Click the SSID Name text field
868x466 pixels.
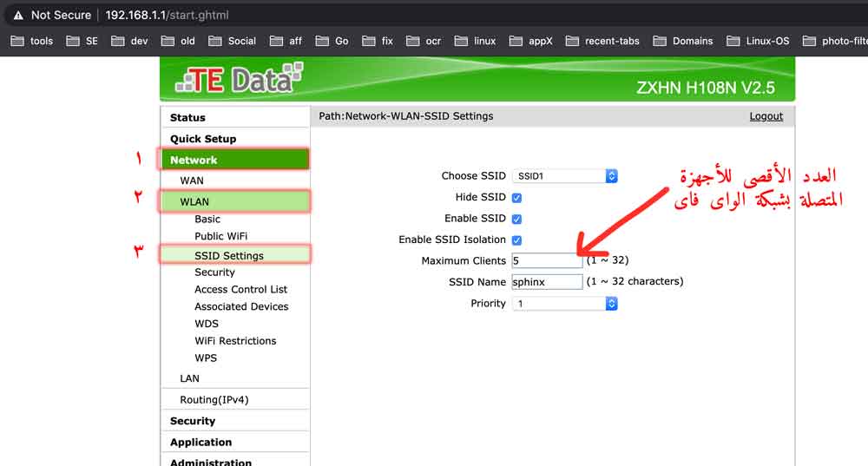click(547, 282)
